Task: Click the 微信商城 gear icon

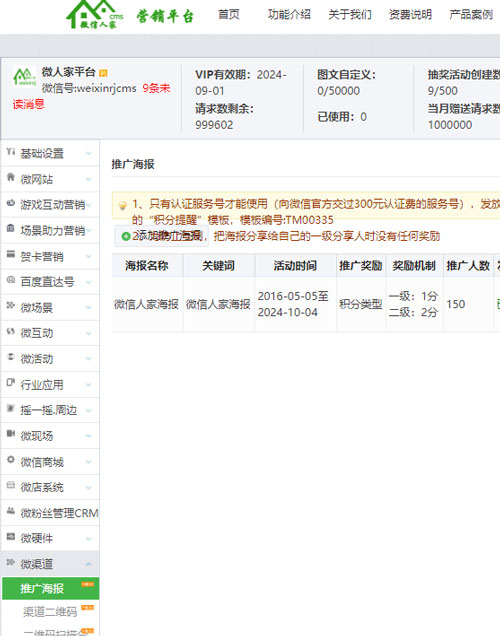Action: click(x=11, y=460)
